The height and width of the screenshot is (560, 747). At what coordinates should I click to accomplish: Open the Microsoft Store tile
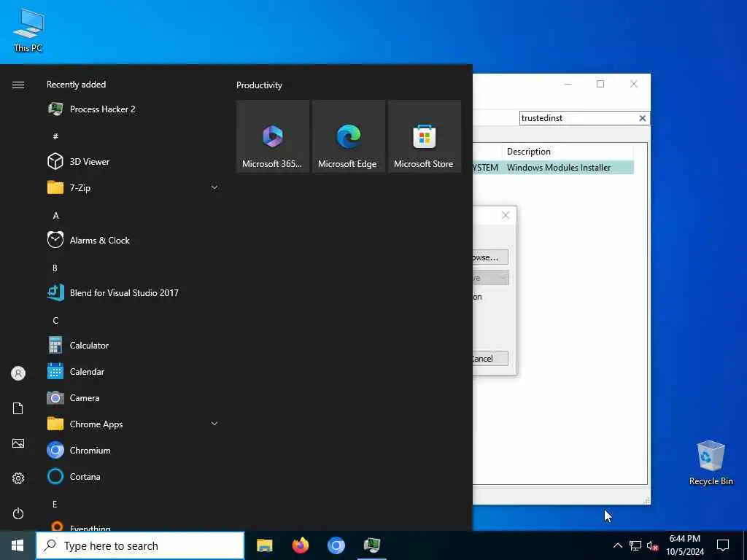coord(425,136)
